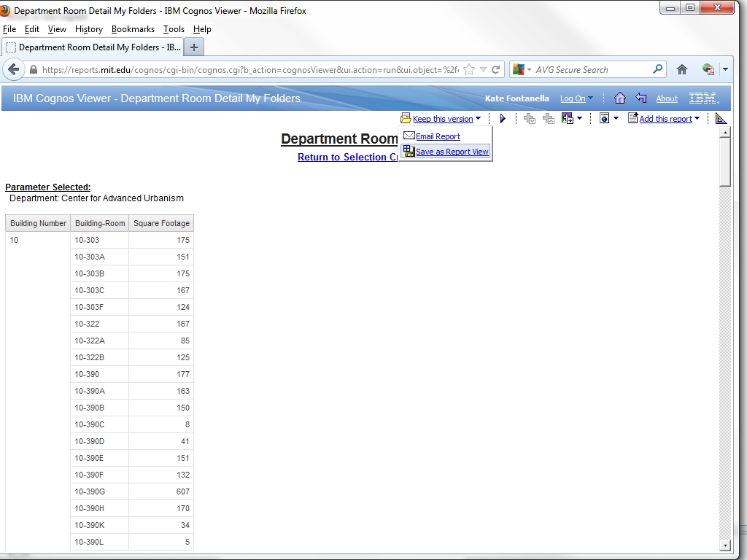Choose Save as Report View
747x560 pixels.
tap(452, 152)
